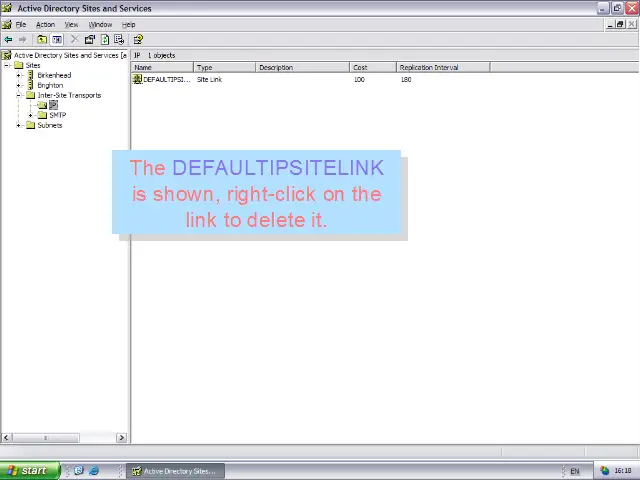The image size is (640, 480).
Task: Click the Inter-Site Transports folder icon
Action: pyautogui.click(x=31, y=95)
